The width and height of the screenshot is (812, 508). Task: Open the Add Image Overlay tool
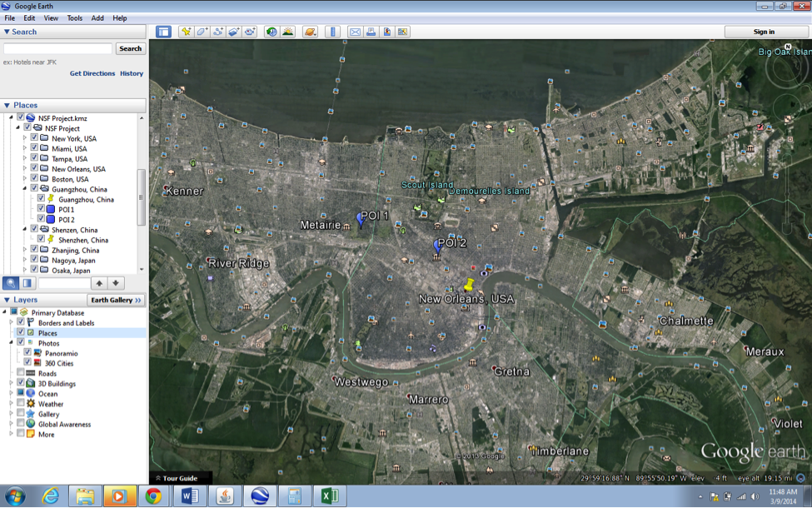point(232,32)
